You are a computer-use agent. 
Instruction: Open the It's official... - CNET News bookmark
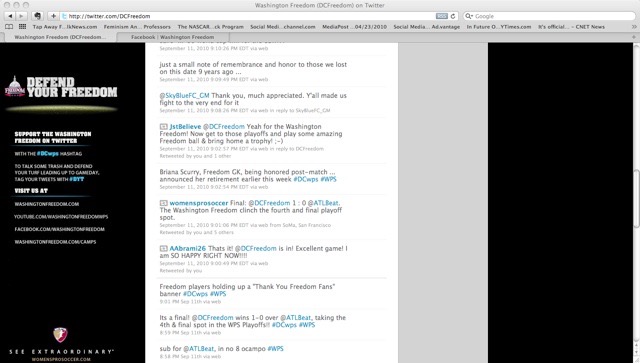(x=571, y=27)
